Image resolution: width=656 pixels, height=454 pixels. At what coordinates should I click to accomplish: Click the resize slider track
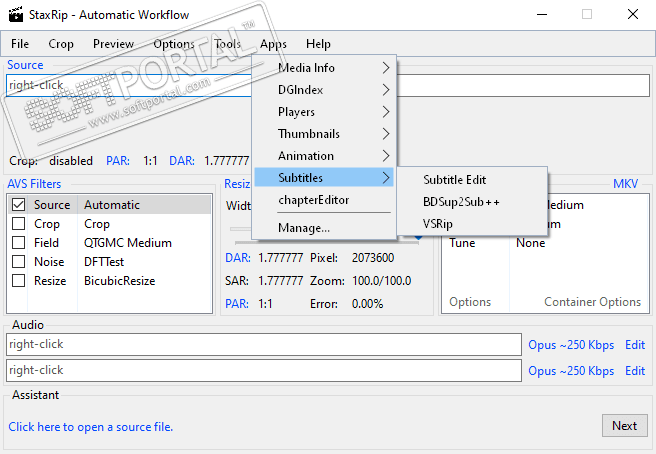click(326, 243)
